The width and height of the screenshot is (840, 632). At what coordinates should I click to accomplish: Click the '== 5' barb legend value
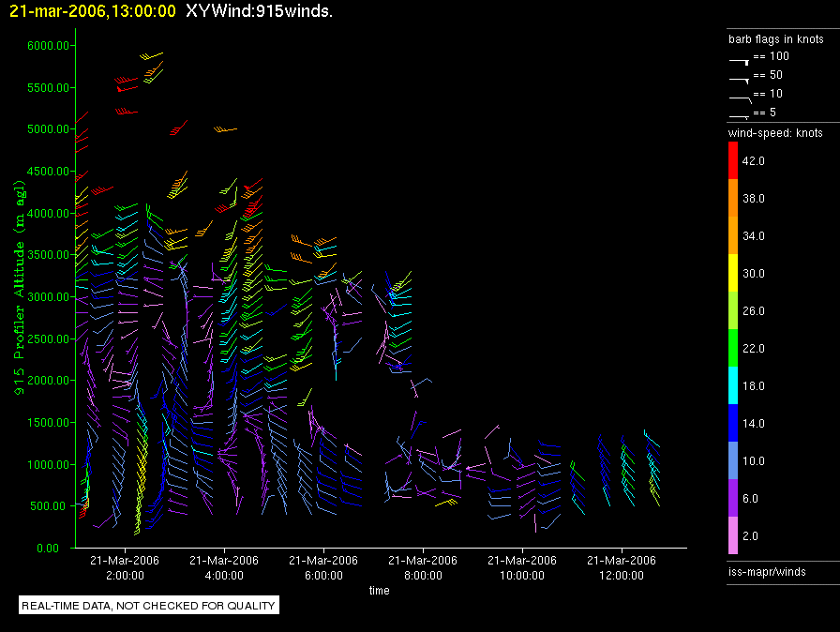click(764, 113)
